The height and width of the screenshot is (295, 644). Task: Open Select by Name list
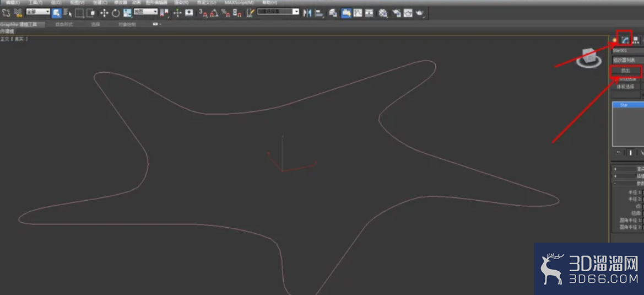tap(68, 13)
